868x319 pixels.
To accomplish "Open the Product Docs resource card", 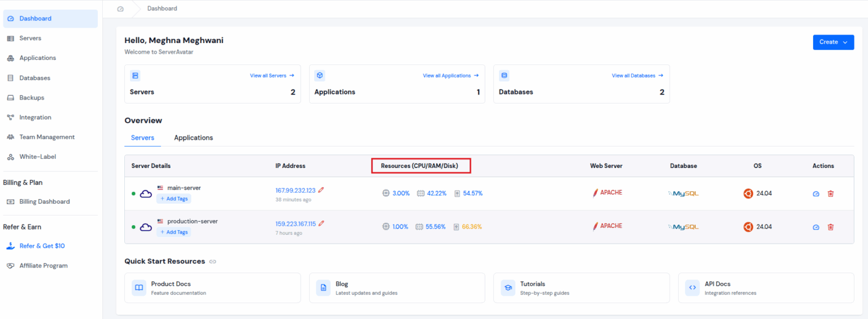I will (x=212, y=288).
